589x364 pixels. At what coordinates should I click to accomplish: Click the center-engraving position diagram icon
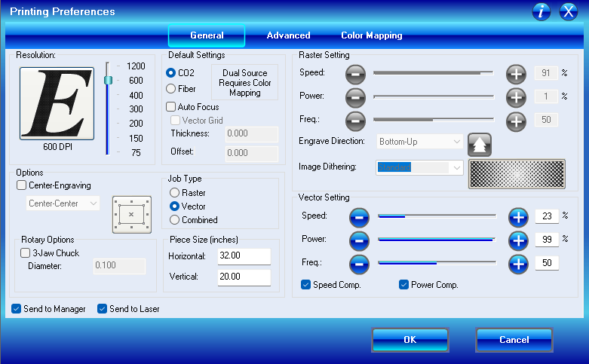pos(132,215)
